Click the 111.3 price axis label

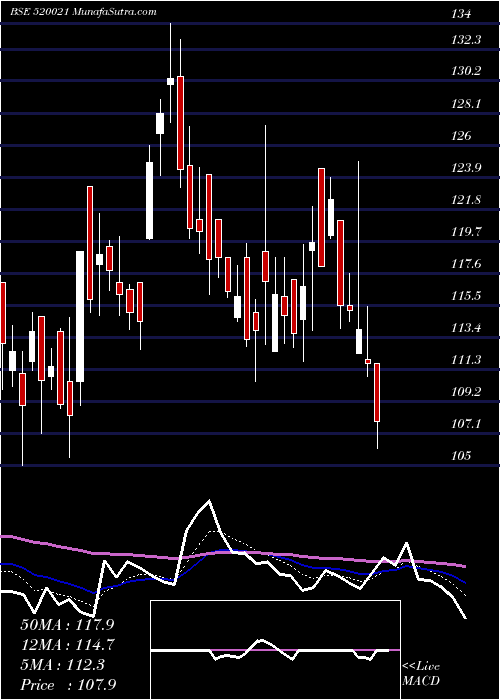(x=467, y=360)
